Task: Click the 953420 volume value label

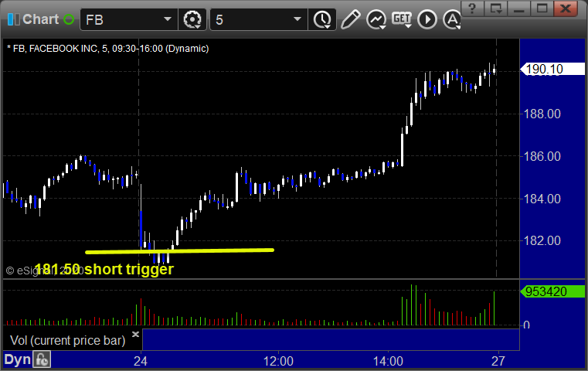Action: (552, 291)
